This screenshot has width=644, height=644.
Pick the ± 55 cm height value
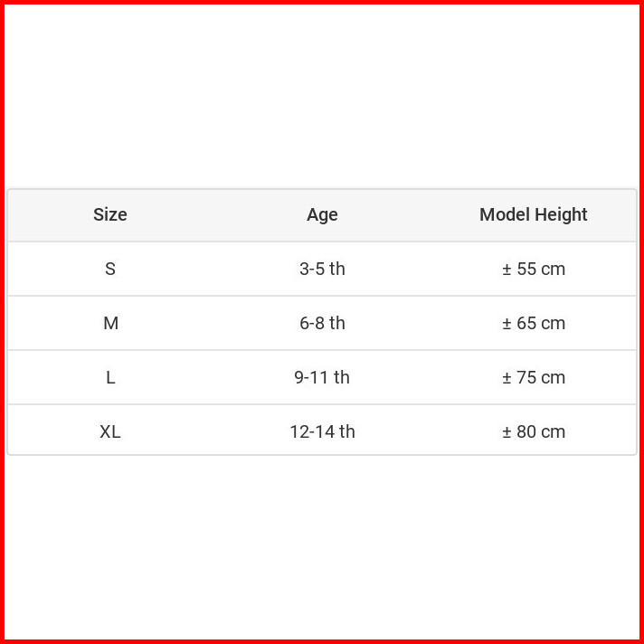pyautogui.click(x=534, y=269)
